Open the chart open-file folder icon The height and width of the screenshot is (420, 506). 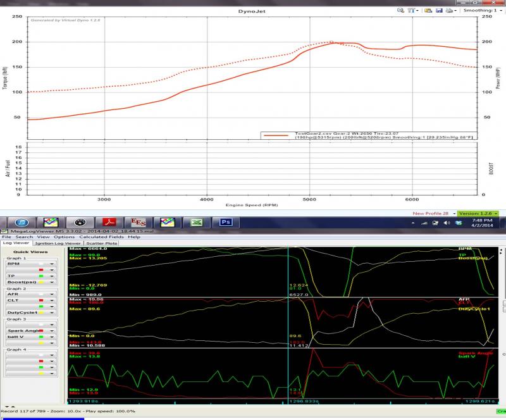(428, 11)
